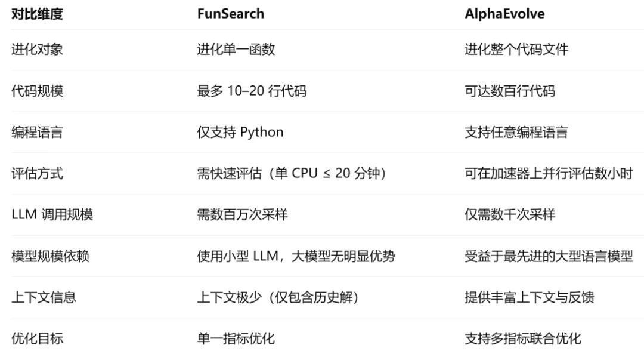
Task: Select the 代码规模 row label
Action: [37, 91]
